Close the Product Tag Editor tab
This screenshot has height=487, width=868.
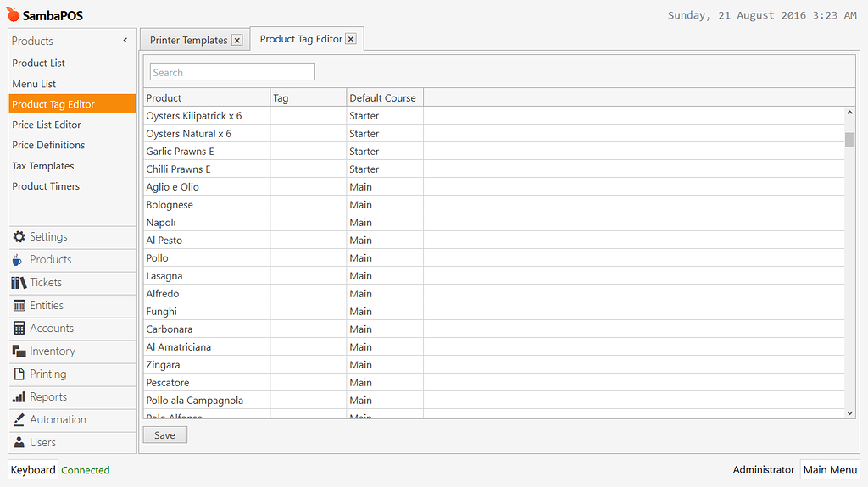[351, 39]
